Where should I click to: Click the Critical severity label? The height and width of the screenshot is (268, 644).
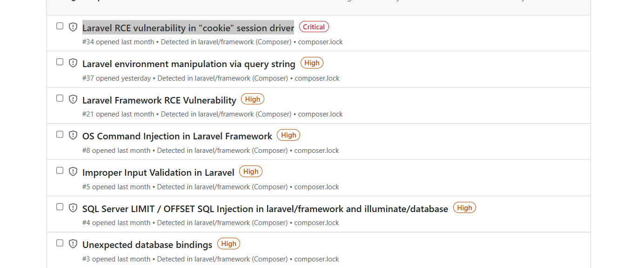[314, 27]
